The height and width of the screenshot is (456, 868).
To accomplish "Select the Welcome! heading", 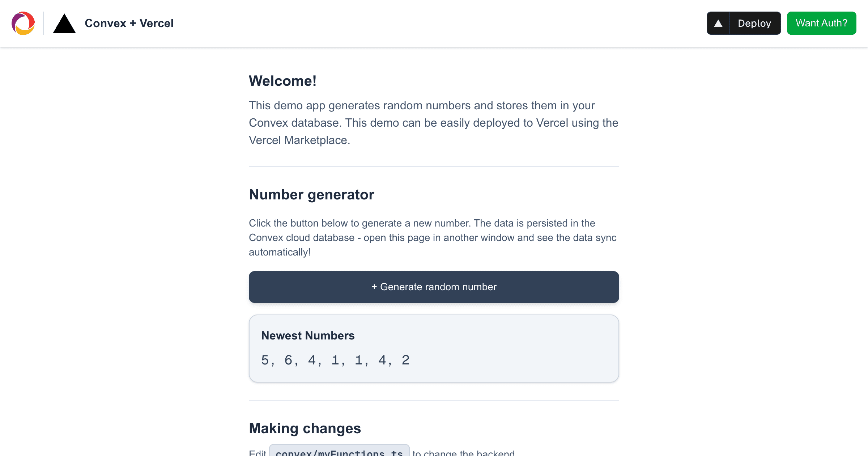I will [282, 80].
